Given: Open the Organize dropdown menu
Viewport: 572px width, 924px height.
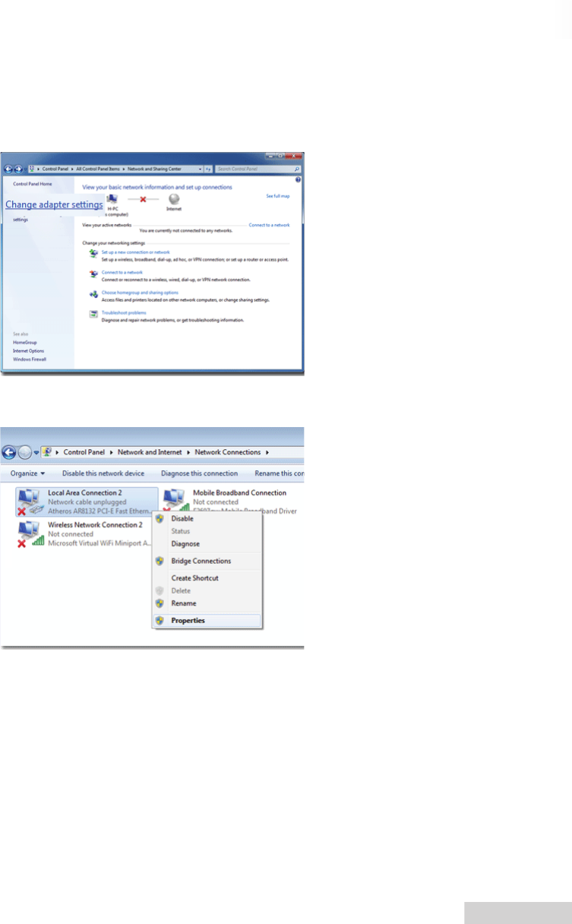Looking at the screenshot, I should 27,473.
